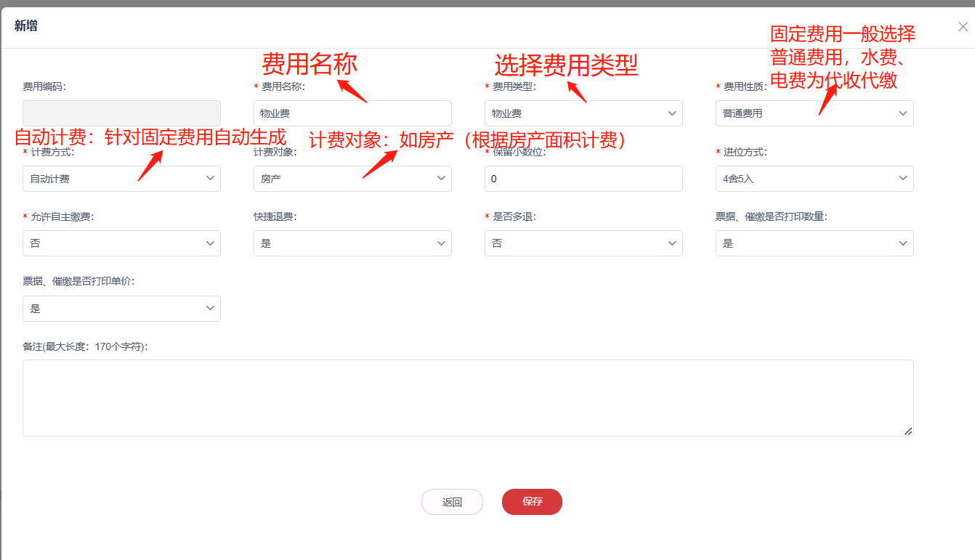Click the 进位方式: field label
This screenshot has width=975, height=560.
pyautogui.click(x=745, y=153)
